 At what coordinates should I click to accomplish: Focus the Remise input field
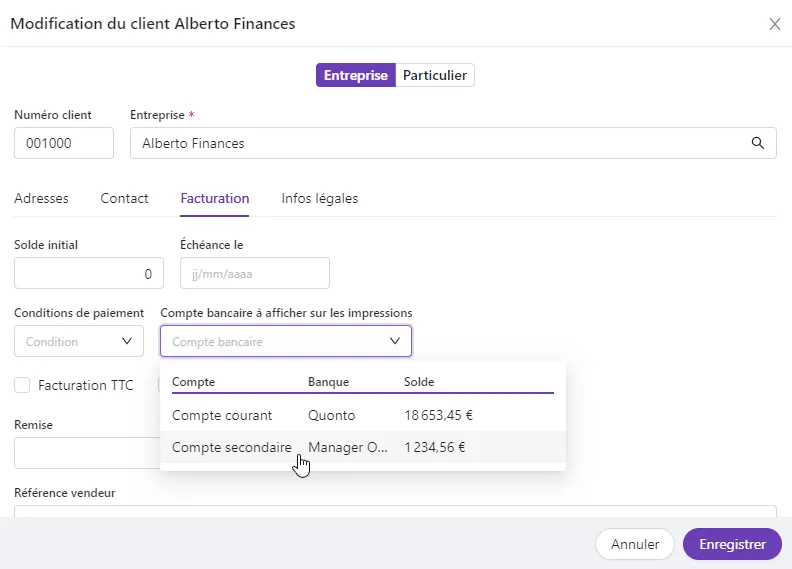pos(87,453)
